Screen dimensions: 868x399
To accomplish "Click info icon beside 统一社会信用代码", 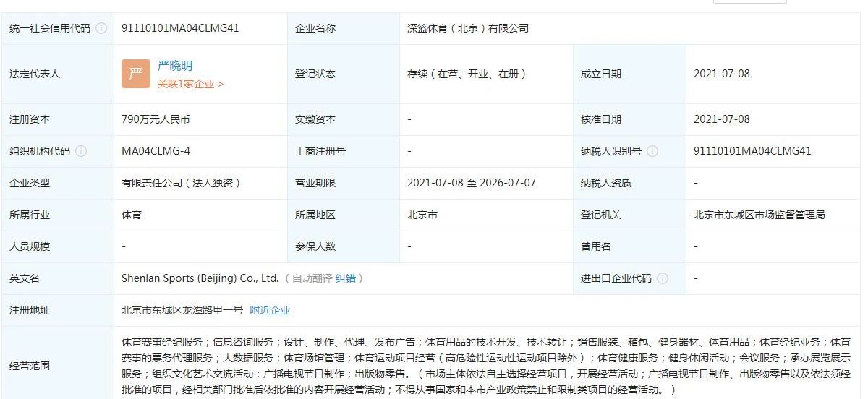I will click(101, 28).
